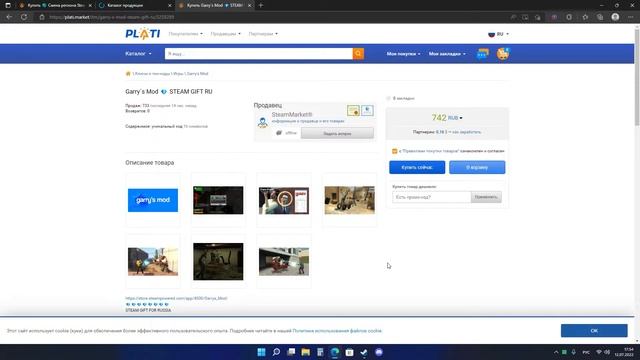
Task: Click the 'Garry's Mod' breadcrumb link
Action: [x=198, y=73]
